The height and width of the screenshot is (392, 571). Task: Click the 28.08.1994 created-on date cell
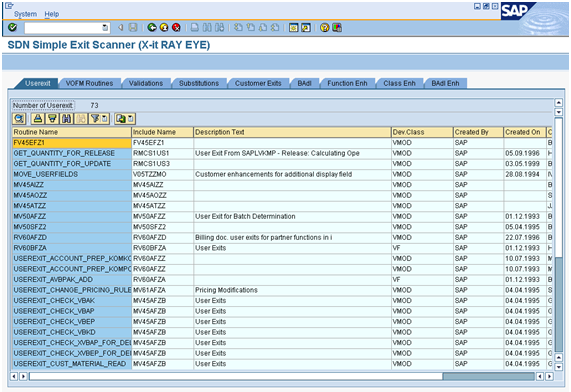[525, 175]
